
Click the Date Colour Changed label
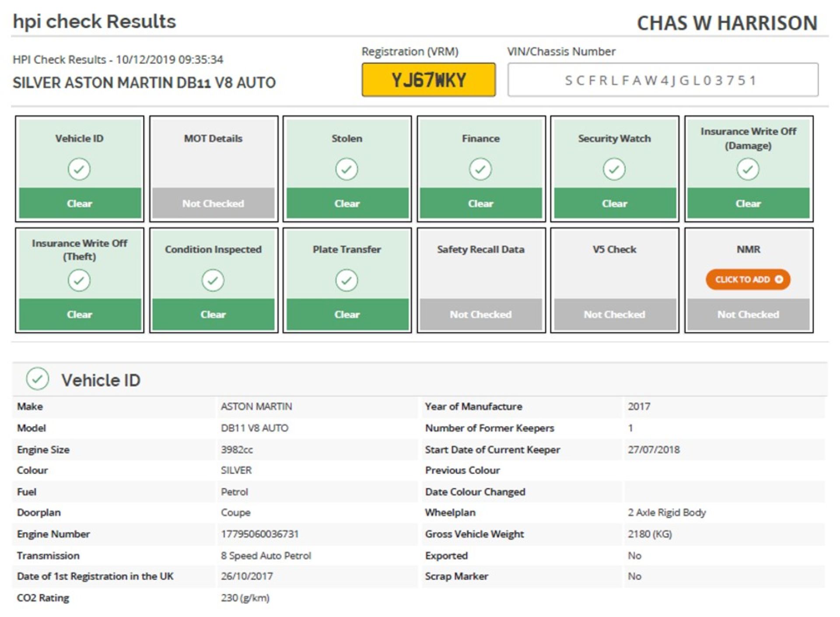[475, 492]
